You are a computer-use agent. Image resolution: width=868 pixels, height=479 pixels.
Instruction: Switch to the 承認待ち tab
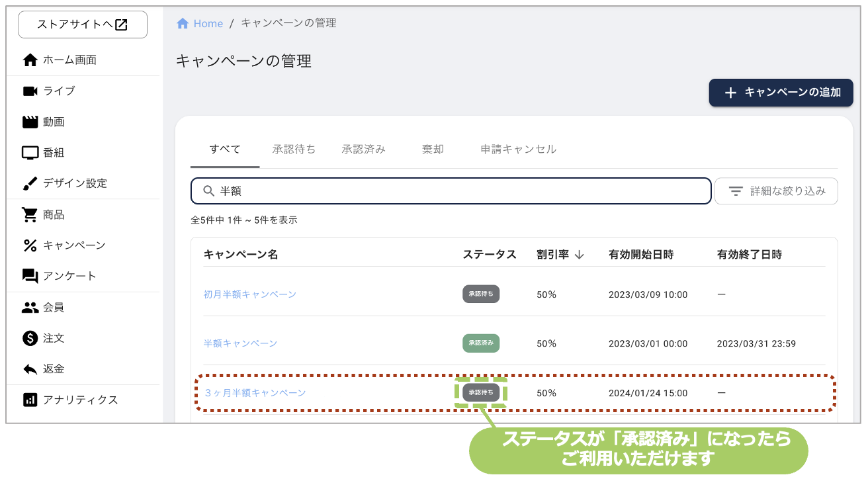294,149
